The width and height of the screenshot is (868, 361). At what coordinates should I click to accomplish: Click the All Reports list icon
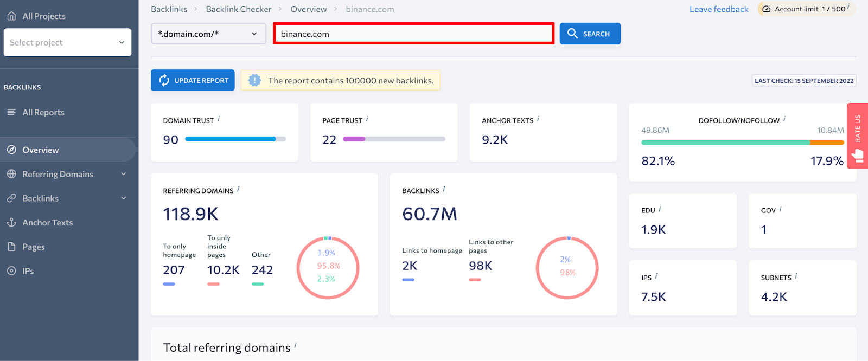pos(11,112)
